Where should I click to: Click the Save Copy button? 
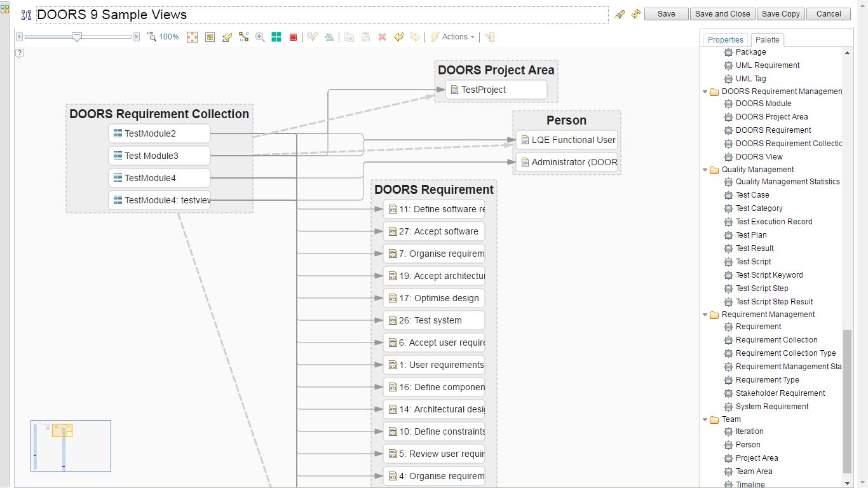pyautogui.click(x=780, y=14)
